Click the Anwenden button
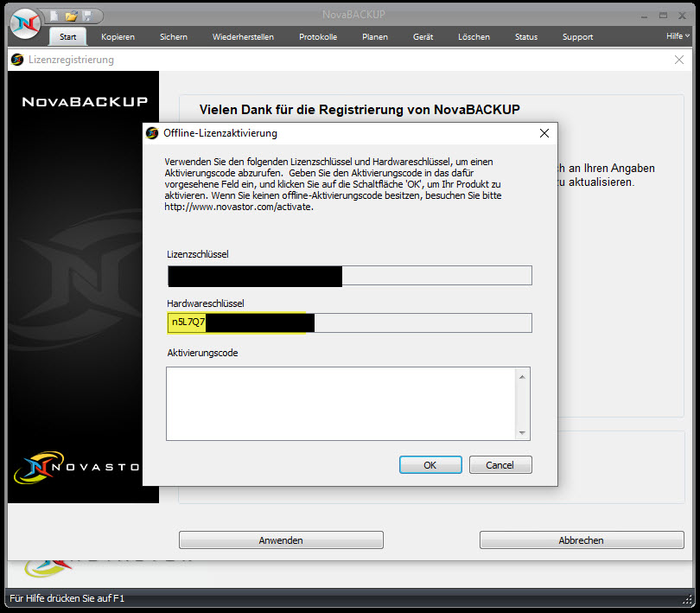Screen dimensions: 700x613 281,540
